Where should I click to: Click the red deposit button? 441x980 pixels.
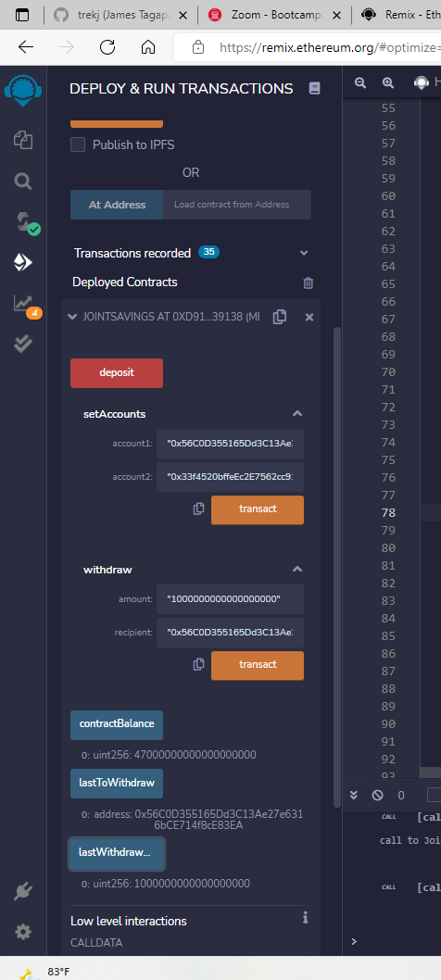(117, 373)
